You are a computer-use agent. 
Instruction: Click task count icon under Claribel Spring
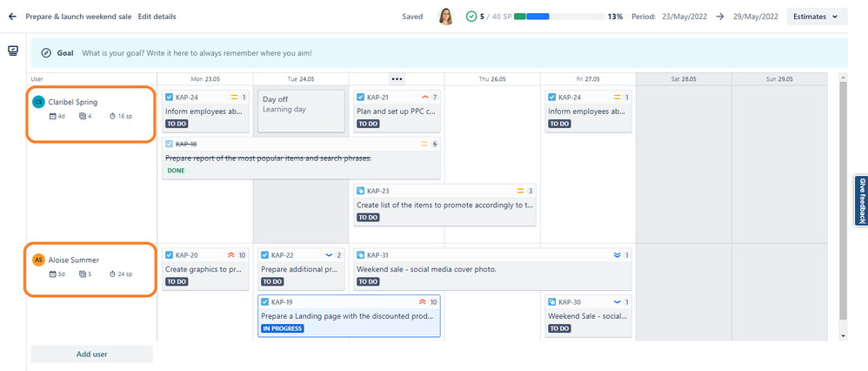tap(82, 117)
